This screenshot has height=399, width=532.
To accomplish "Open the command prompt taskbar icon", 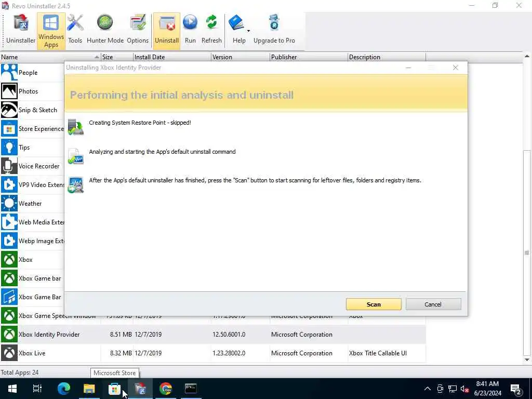I will click(x=191, y=389).
